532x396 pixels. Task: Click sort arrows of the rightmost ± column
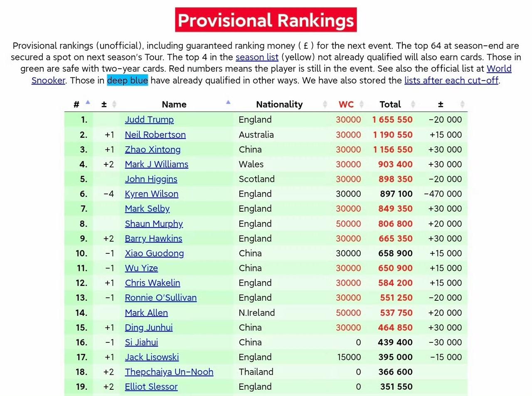[x=463, y=104]
